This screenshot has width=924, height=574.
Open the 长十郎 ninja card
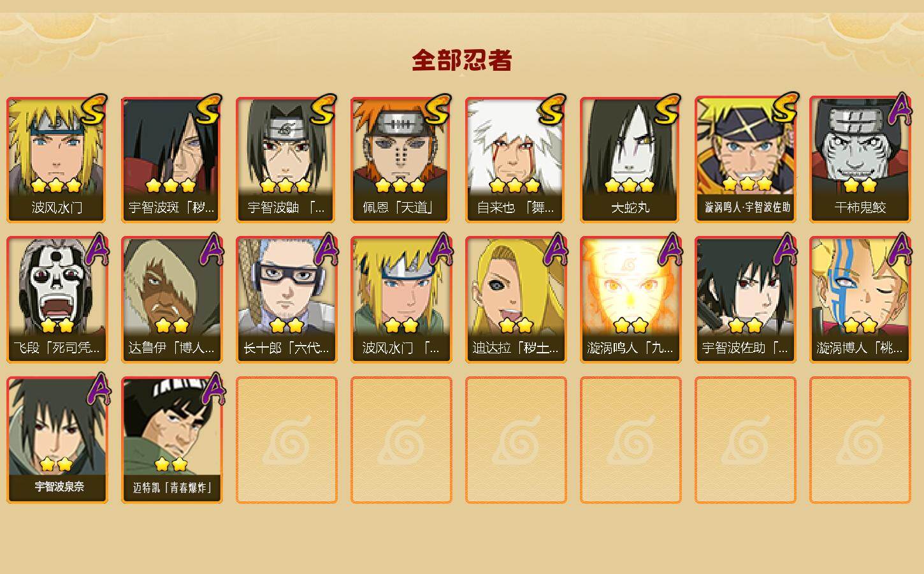coord(286,300)
